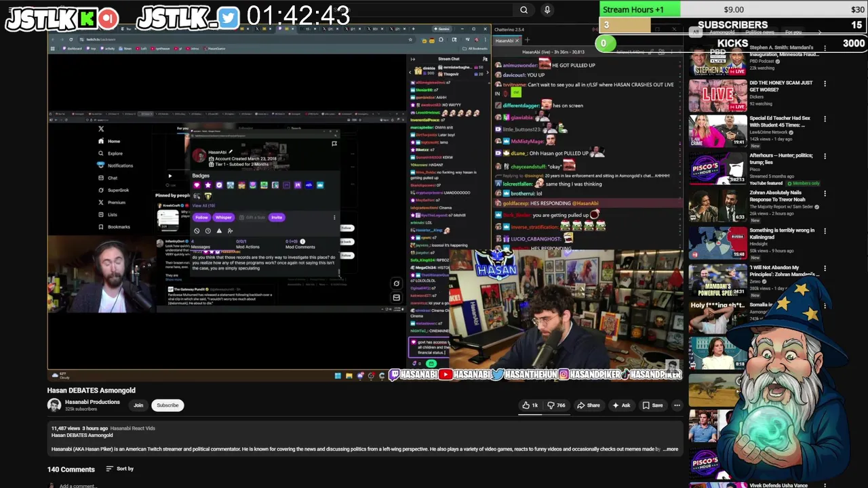The image size is (868, 488).
Task: Click the YouTube search magnifier icon
Action: tap(524, 9)
